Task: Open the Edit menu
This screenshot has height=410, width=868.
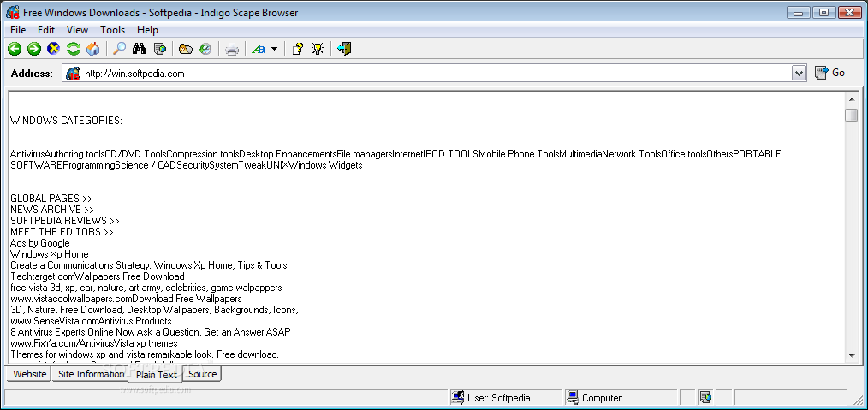Action: point(46,30)
